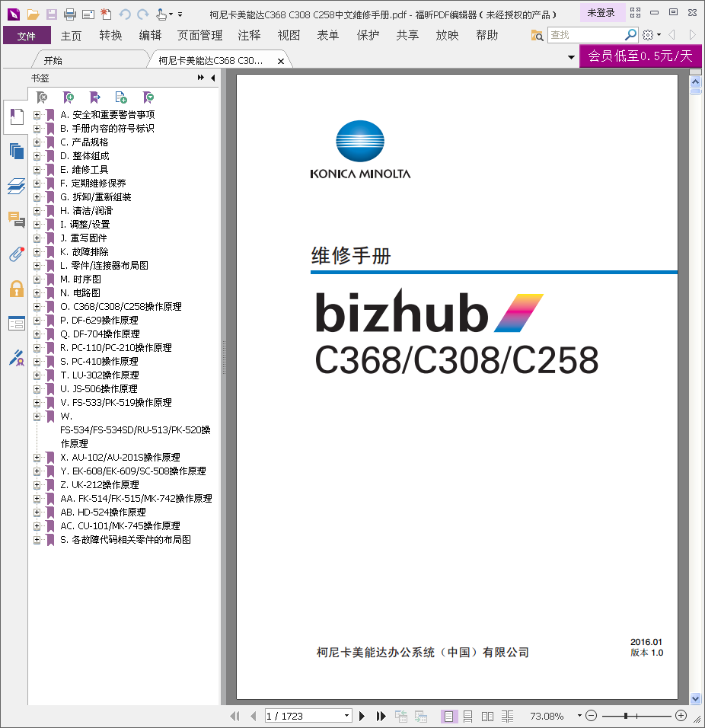Switch to the 保护 ribbon tab
The height and width of the screenshot is (728, 705).
[368, 35]
